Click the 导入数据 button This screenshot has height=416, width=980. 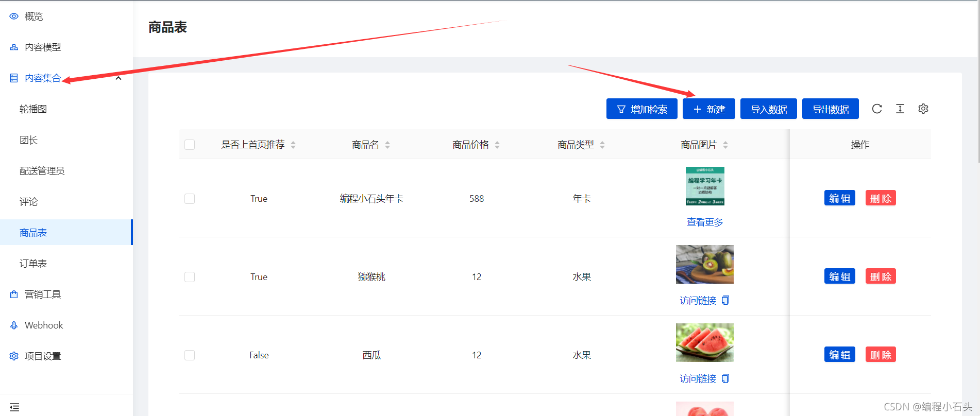[x=769, y=109]
